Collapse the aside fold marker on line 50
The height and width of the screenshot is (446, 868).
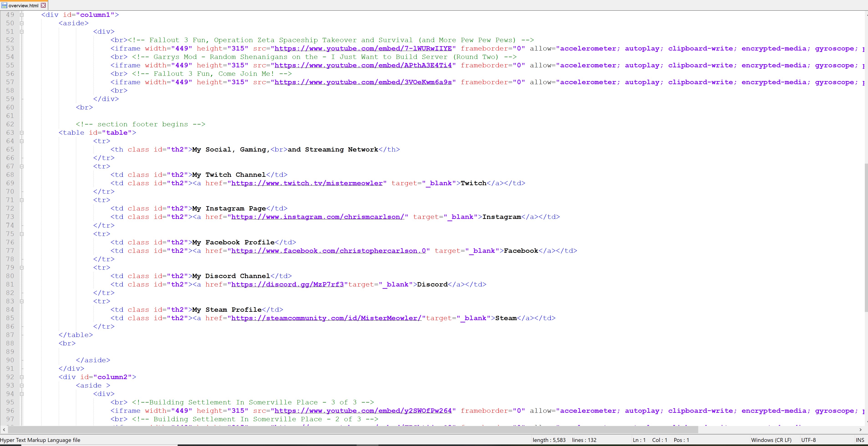[x=22, y=23]
